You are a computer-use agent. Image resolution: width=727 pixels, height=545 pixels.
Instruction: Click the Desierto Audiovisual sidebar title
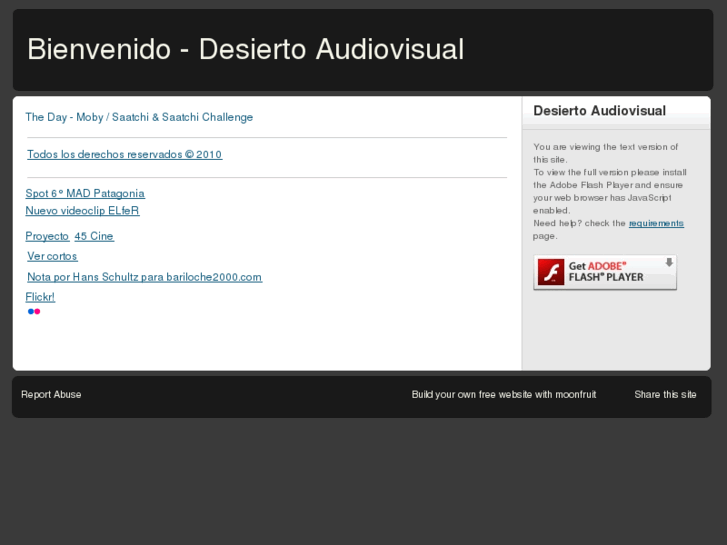tap(599, 110)
